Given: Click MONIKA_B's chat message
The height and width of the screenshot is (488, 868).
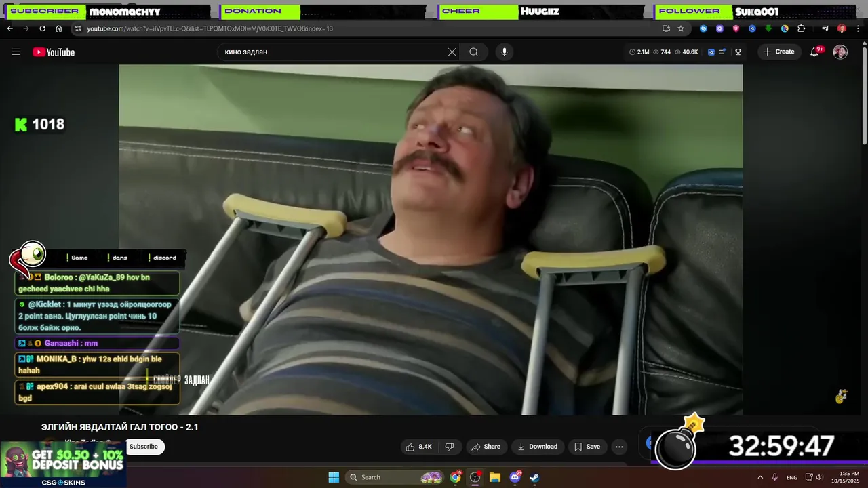Looking at the screenshot, I should [x=98, y=365].
